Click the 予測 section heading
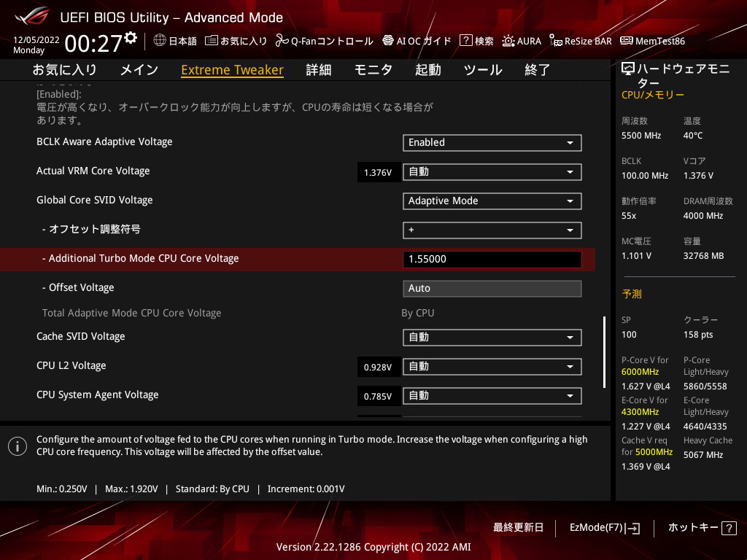747x560 pixels. click(x=632, y=294)
